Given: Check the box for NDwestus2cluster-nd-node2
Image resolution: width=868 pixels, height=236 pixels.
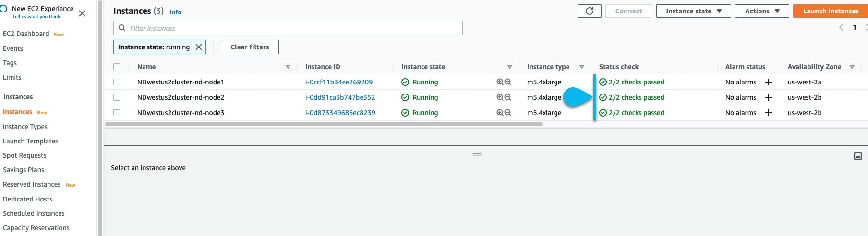Looking at the screenshot, I should 117,97.
